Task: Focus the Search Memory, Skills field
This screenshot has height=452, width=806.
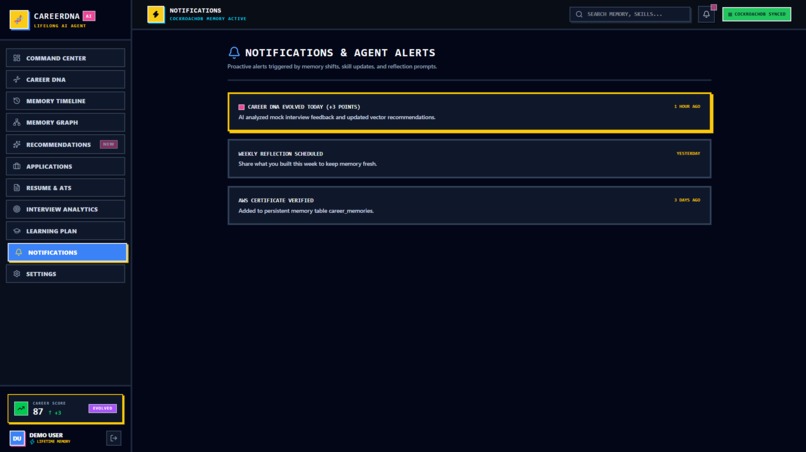Action: point(630,14)
